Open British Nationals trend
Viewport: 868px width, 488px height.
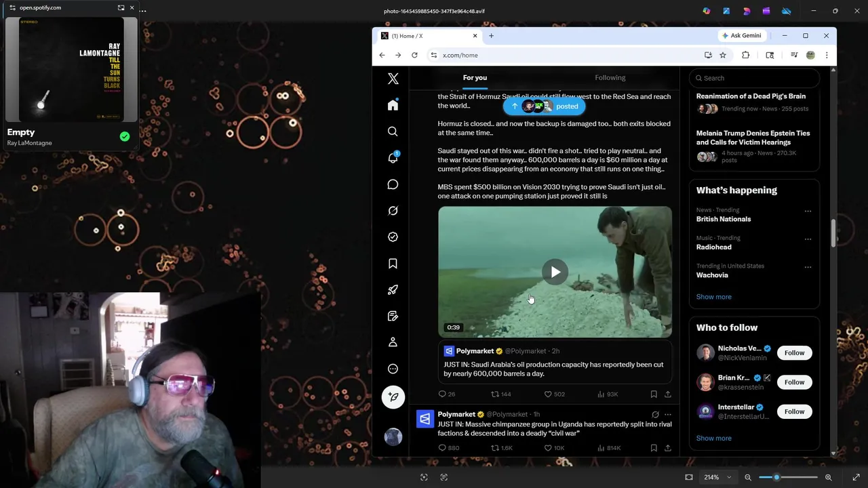[724, 219]
